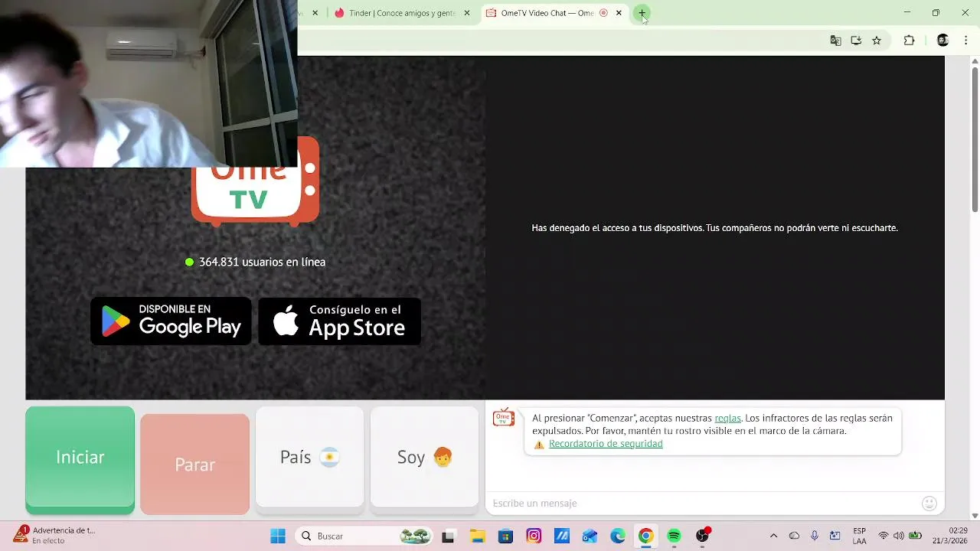Click the page vertical scrollbar thumb
This screenshot has width=980, height=551.
[x=975, y=138]
